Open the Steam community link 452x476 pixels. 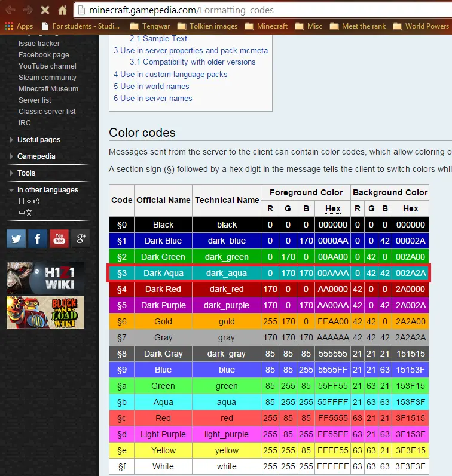pyautogui.click(x=47, y=78)
